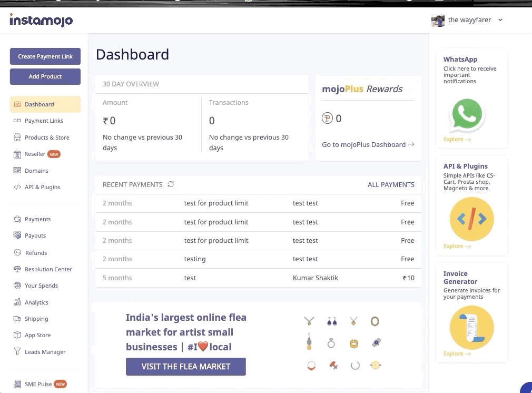
Task: Click the Shipping truck icon
Action: coord(17,318)
